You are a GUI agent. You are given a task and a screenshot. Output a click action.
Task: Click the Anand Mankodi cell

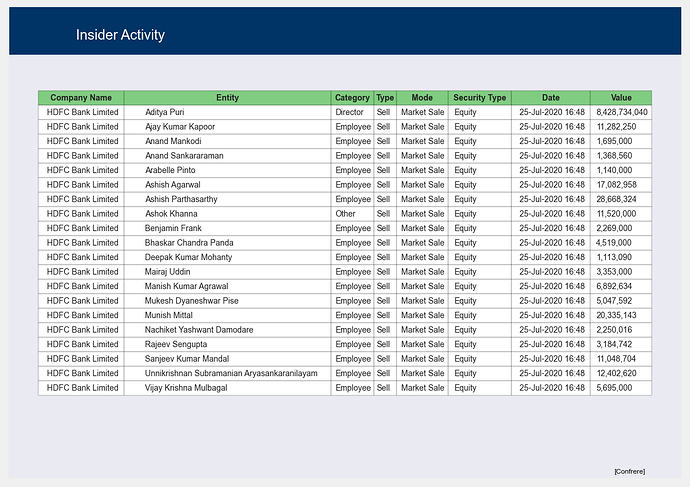tap(227, 141)
